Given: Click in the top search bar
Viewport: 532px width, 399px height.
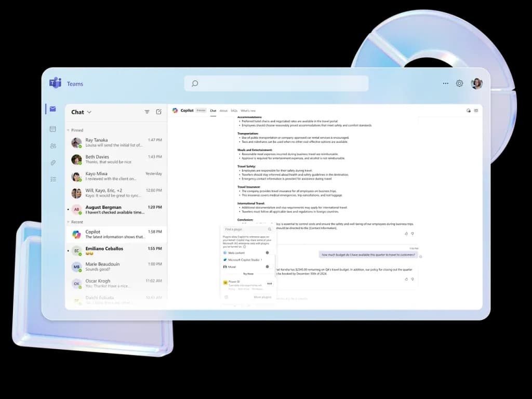Looking at the screenshot, I should [x=276, y=84].
